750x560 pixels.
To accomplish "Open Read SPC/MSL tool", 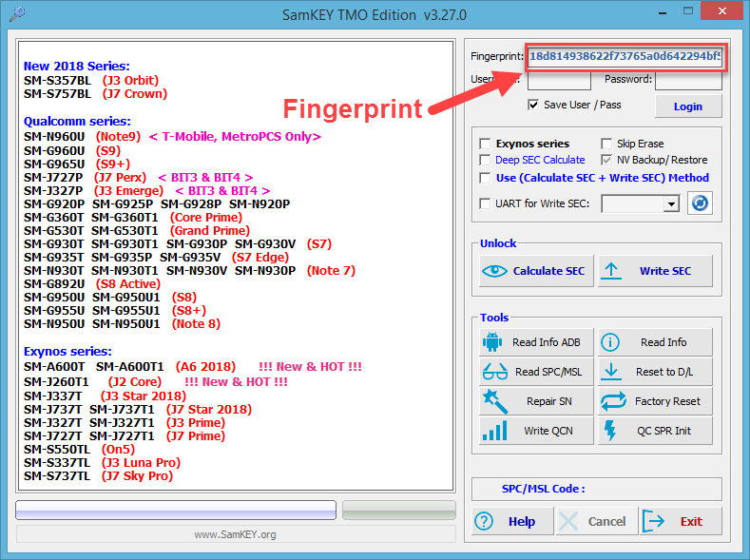I will point(536,372).
